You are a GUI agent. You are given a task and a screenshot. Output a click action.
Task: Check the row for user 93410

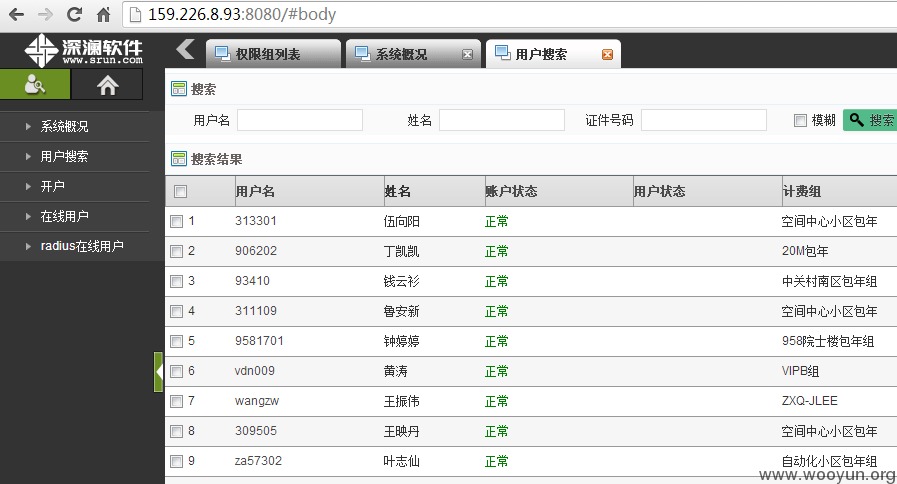177,281
